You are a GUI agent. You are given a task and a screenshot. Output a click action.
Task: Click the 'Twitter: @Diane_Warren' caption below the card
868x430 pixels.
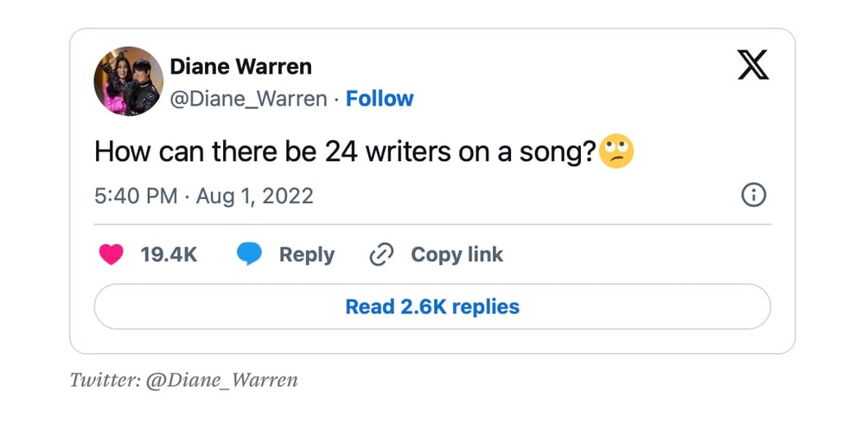pos(183,380)
